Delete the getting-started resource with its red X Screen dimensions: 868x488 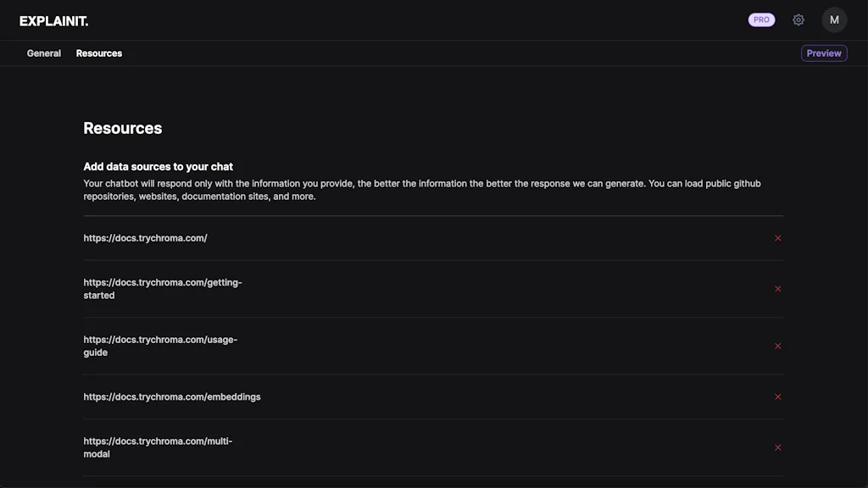(777, 289)
